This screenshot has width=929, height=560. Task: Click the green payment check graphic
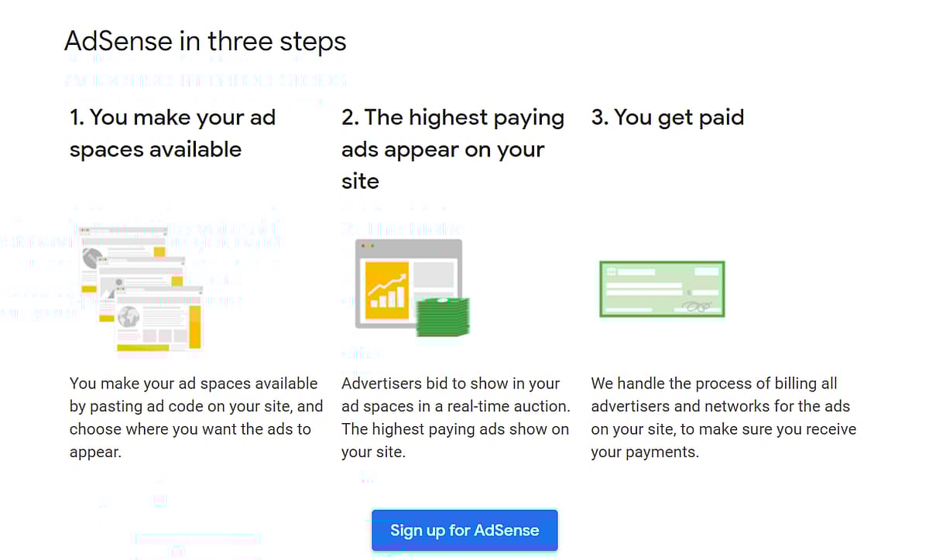click(662, 289)
